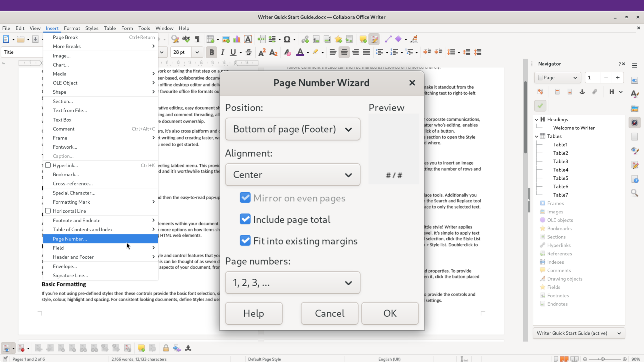Uncheck Fit into existing margins
The height and width of the screenshot is (362, 644).
click(x=245, y=240)
